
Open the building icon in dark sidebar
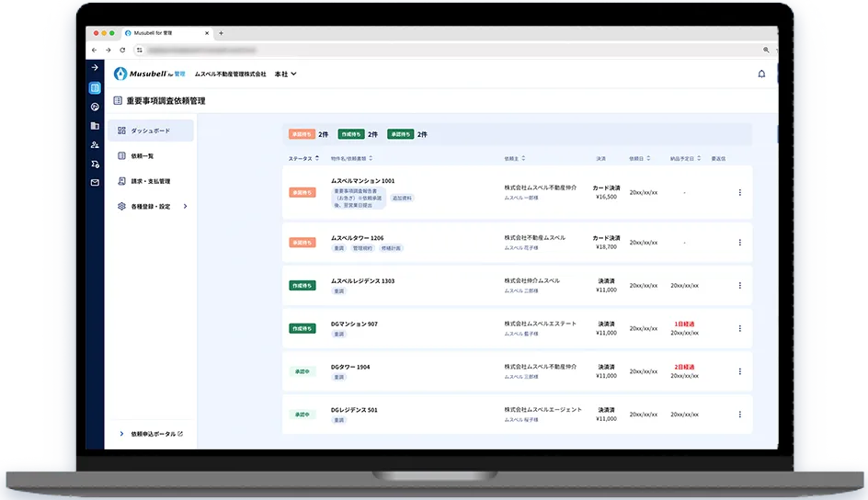coord(95,126)
